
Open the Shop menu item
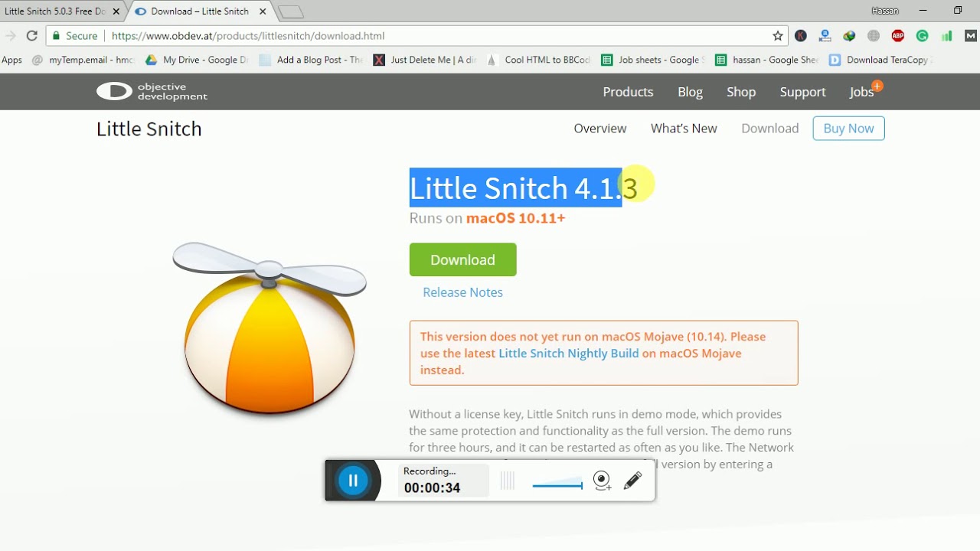[x=741, y=92]
